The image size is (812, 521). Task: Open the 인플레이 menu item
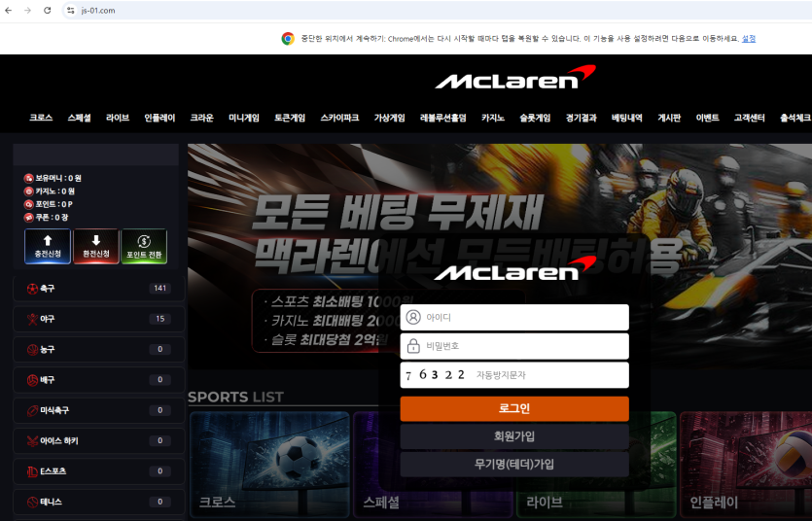pos(159,118)
